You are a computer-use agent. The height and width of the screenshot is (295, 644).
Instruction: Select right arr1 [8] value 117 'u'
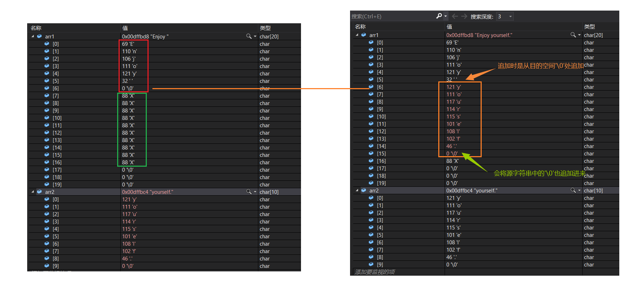pos(454,102)
